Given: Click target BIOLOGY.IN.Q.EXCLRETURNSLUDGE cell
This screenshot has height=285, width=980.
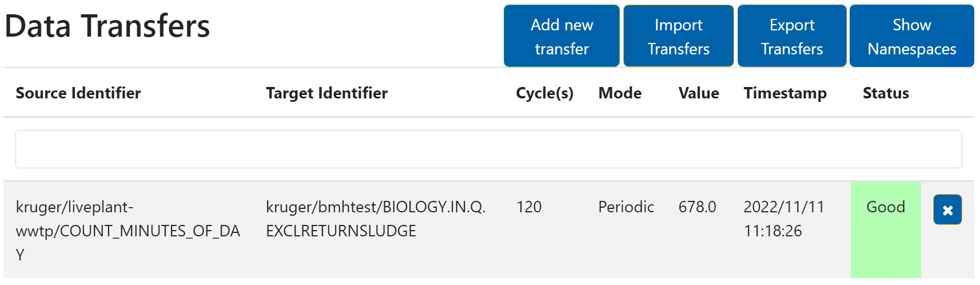Looking at the screenshot, I should [x=375, y=219].
